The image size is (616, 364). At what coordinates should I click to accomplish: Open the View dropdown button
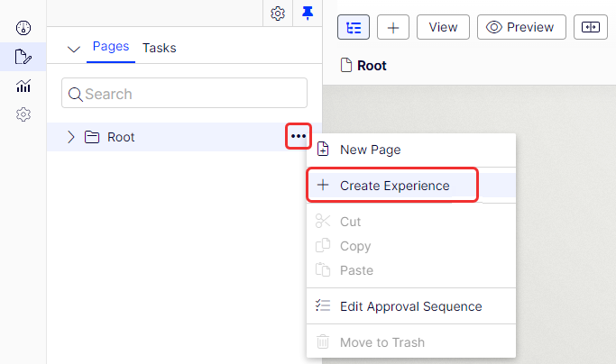(x=443, y=27)
